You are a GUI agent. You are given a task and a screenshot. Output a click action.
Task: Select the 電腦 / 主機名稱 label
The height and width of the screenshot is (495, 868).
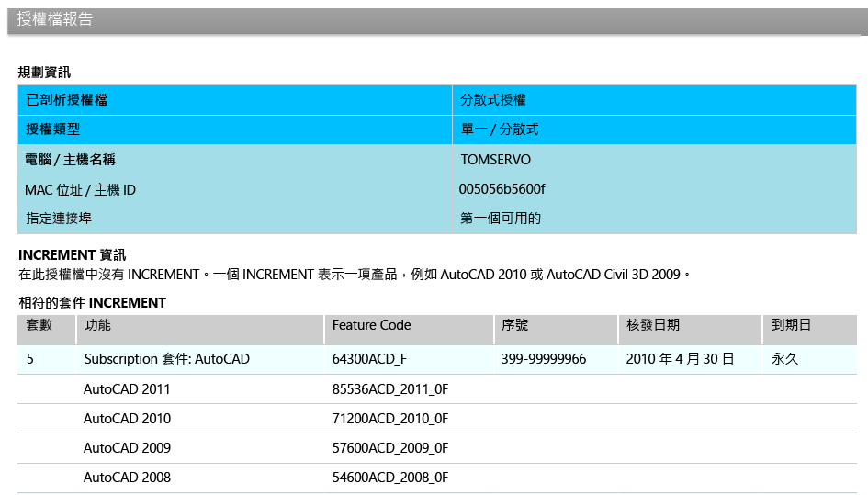pyautogui.click(x=71, y=160)
